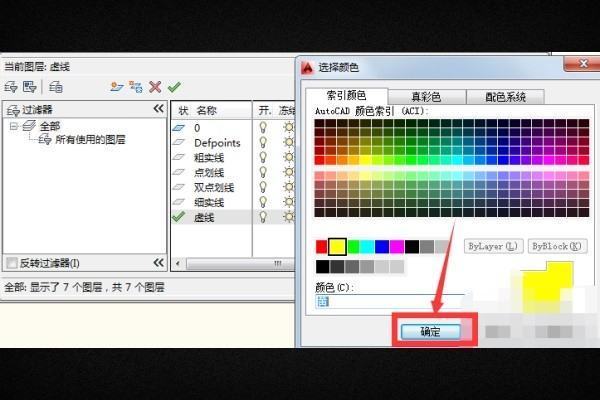The image size is (600, 400).
Task: Click the New Group Filter icon
Action: [29, 87]
